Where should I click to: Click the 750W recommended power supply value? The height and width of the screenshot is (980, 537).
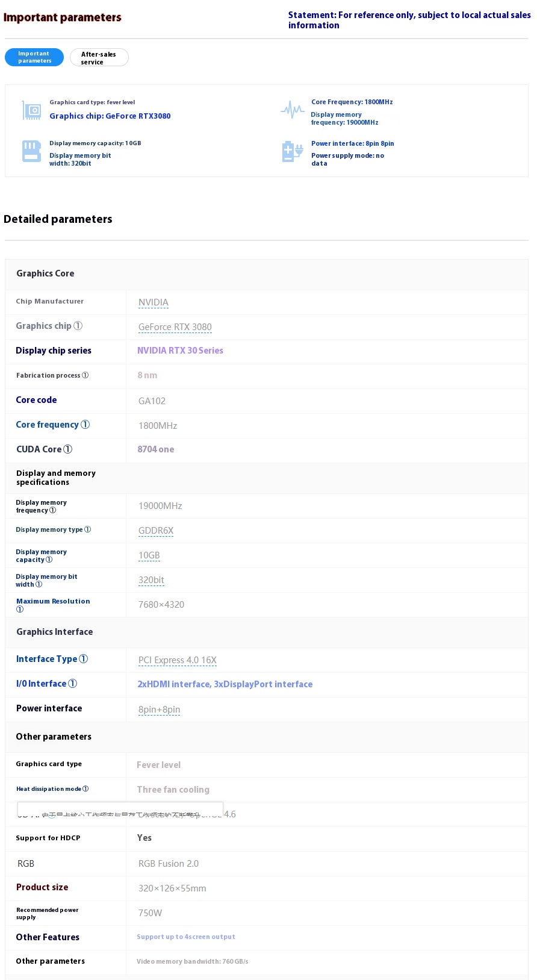(x=151, y=913)
